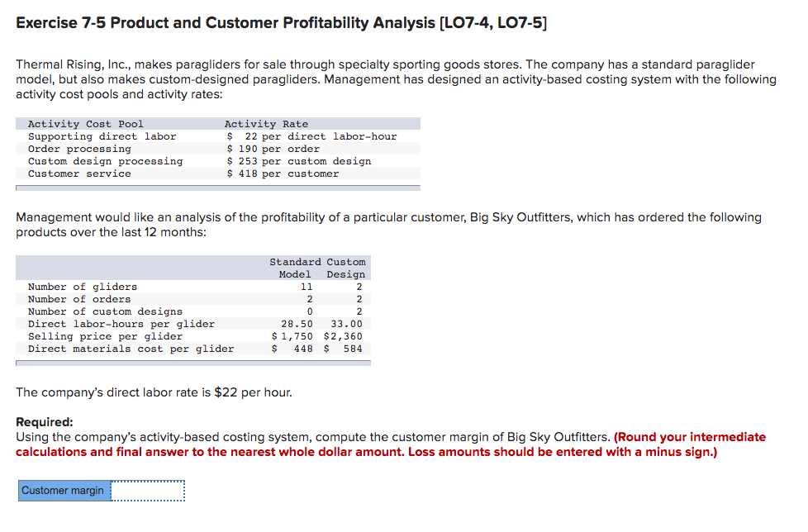Click the 'Activity Rate' column header

(x=266, y=124)
